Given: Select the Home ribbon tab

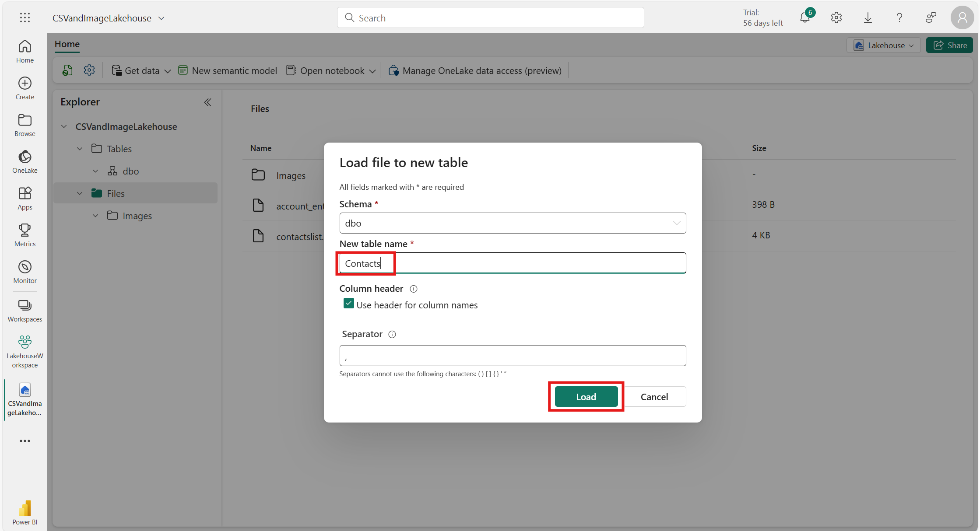Looking at the screenshot, I should tap(67, 44).
